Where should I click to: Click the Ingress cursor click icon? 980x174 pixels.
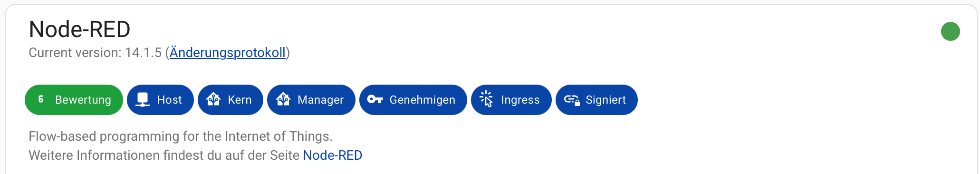point(486,99)
